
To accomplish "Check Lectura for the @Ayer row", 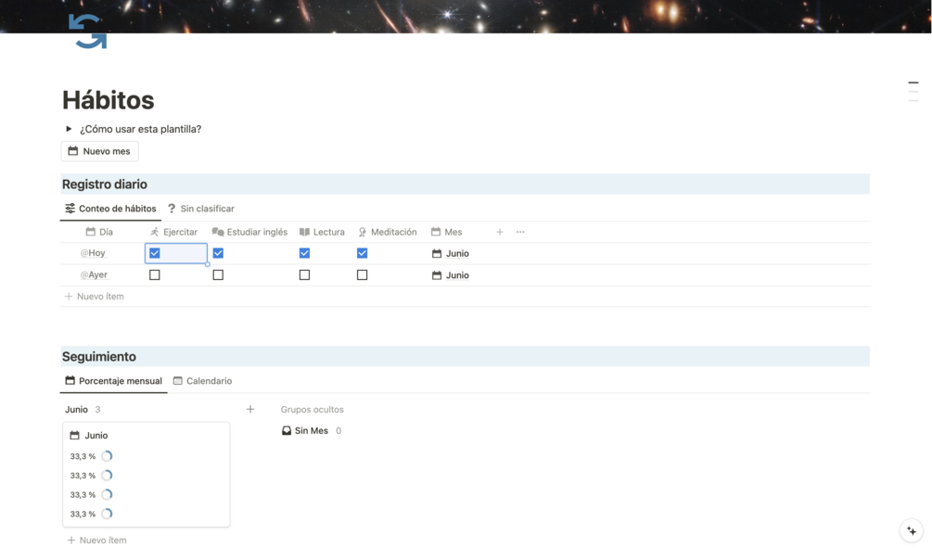I will click(x=304, y=274).
